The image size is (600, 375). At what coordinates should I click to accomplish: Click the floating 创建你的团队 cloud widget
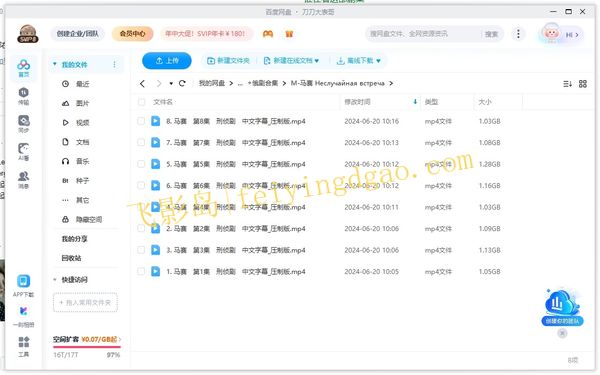pos(562,308)
